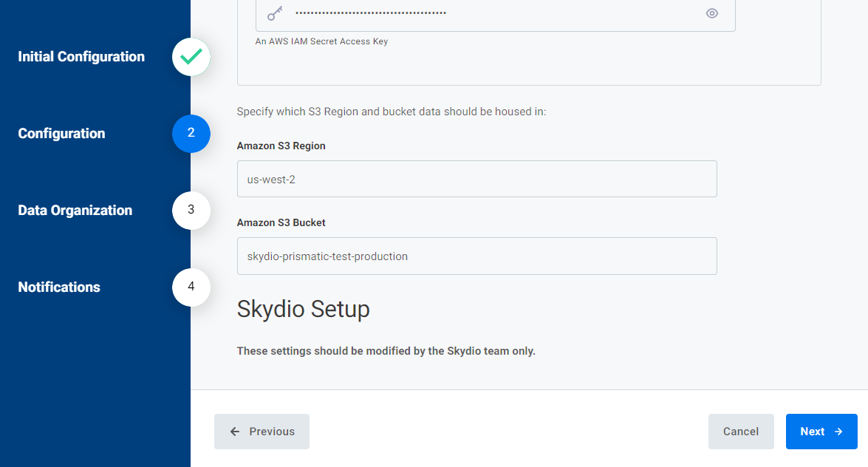Screen dimensions: 868x467
Task: Go to step 2 circle
Action: click(x=191, y=134)
